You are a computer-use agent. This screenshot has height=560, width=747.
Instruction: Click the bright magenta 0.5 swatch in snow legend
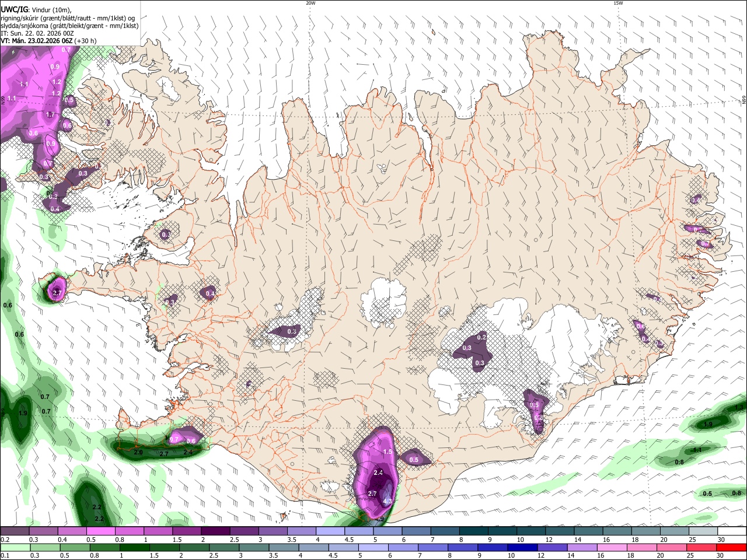click(100, 531)
